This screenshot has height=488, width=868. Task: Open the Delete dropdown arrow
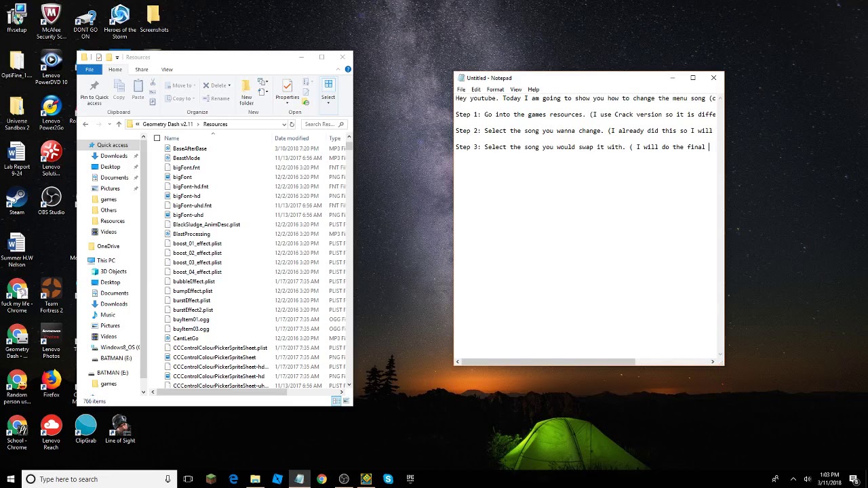pos(229,85)
